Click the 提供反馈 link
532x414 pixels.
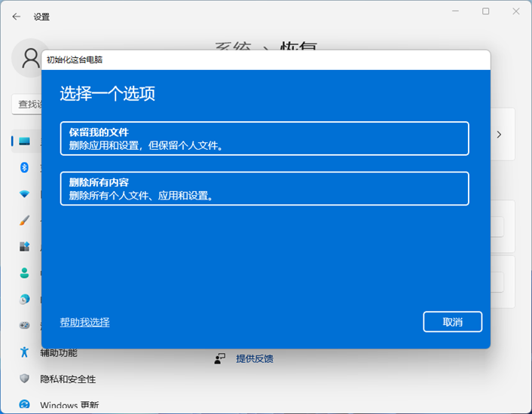[254, 359]
